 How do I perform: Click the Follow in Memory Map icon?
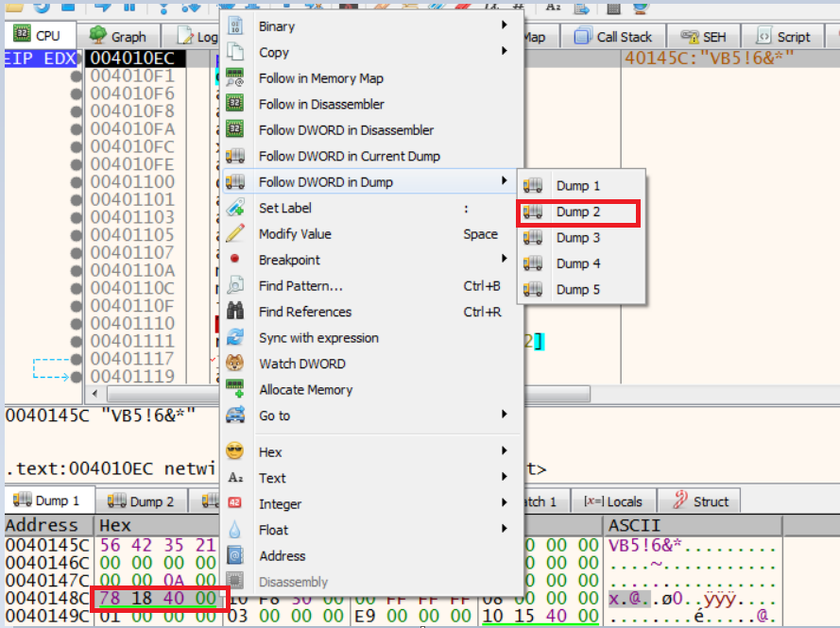click(235, 78)
